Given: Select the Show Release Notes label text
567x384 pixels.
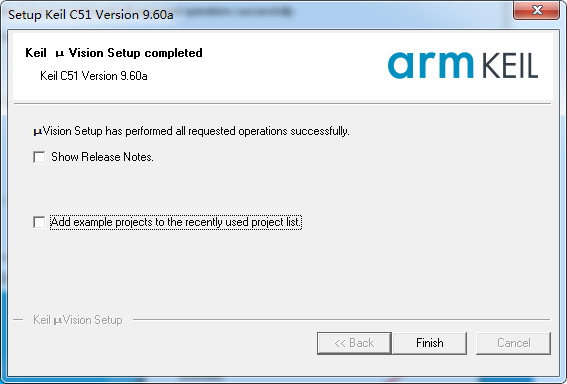Looking at the screenshot, I should tap(102, 157).
